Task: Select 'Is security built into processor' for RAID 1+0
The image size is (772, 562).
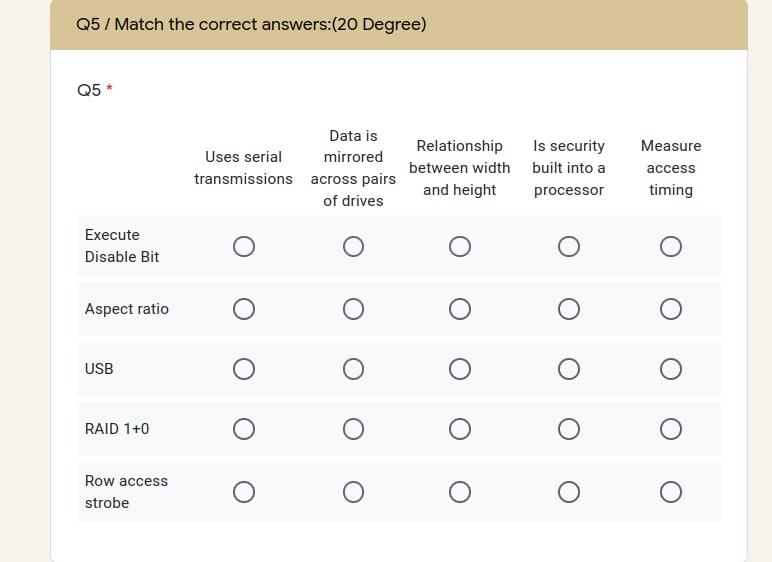Action: pos(569,429)
